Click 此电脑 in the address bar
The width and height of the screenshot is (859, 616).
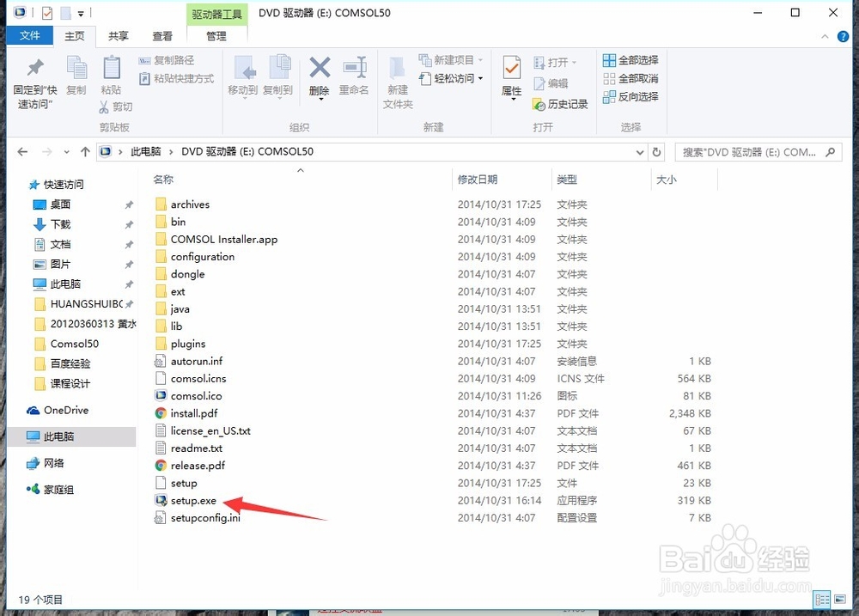pyautogui.click(x=146, y=152)
